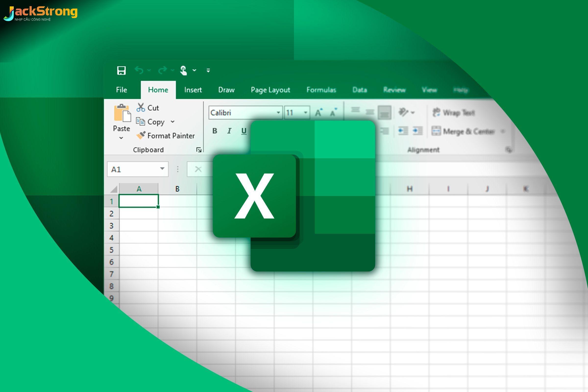This screenshot has height=392, width=588.
Task: Open Customize Quick Access Toolbar menu
Action: click(208, 71)
